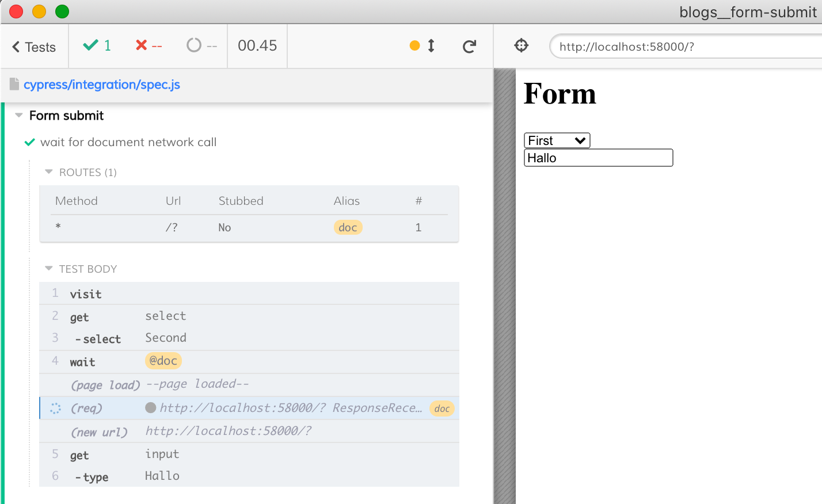The image size is (822, 504).
Task: Collapse the Form submit suite
Action: [20, 116]
